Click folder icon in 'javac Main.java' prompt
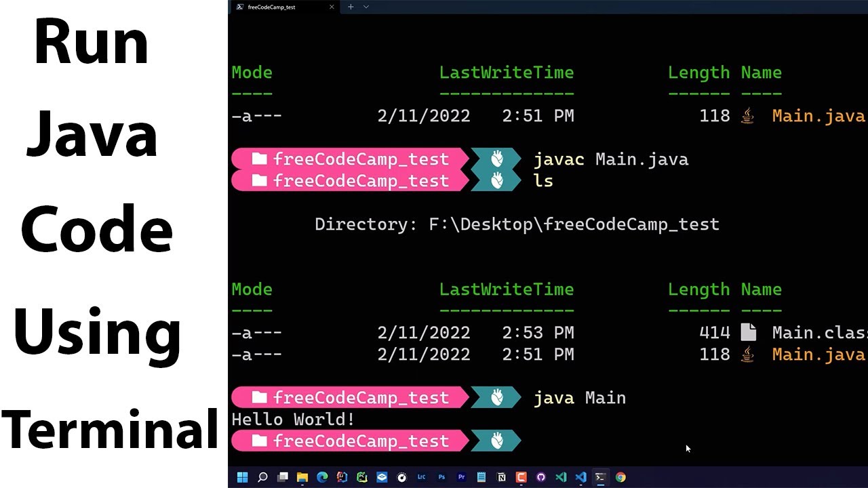This screenshot has height=488, width=868. point(259,159)
